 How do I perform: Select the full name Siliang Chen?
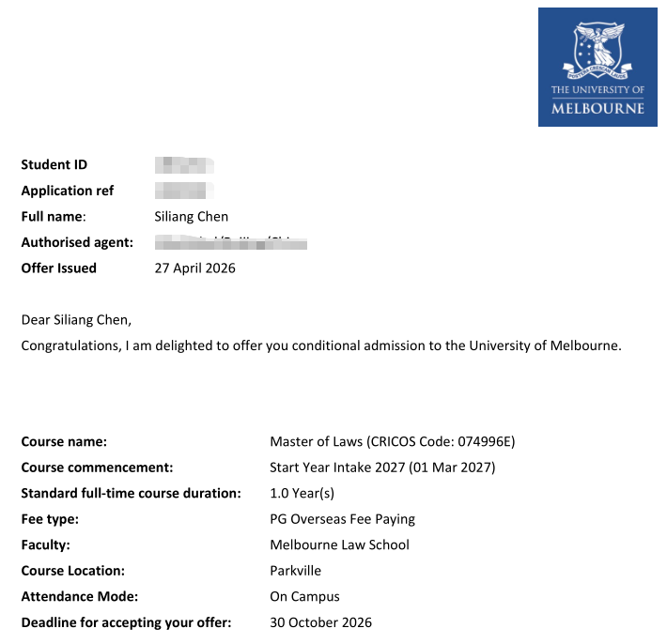point(191,216)
